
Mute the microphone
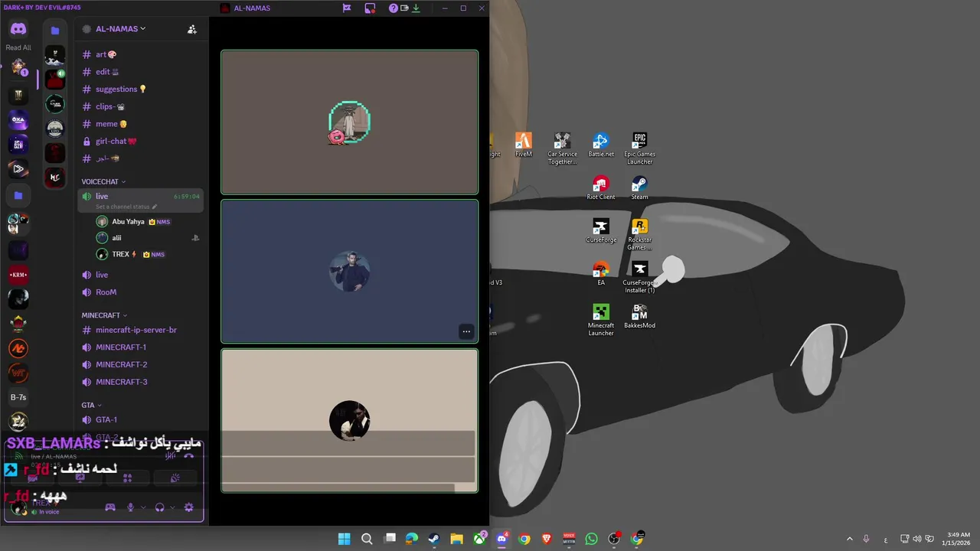[130, 507]
